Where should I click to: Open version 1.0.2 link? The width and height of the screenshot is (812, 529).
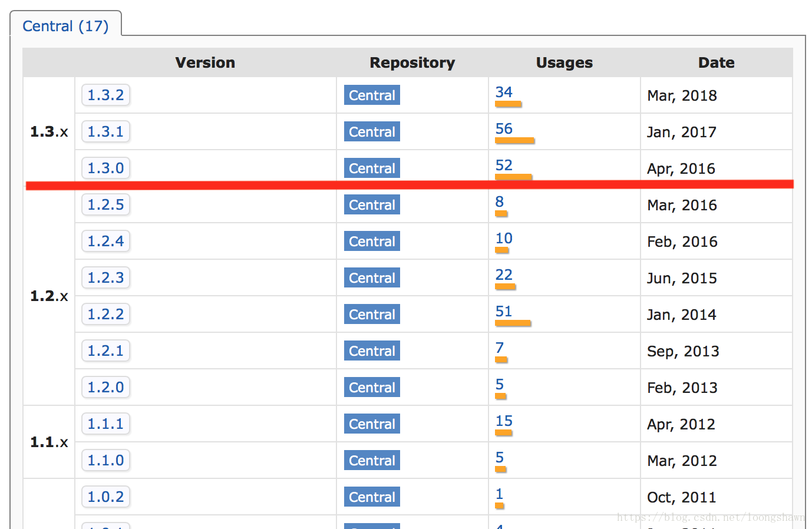tap(106, 497)
